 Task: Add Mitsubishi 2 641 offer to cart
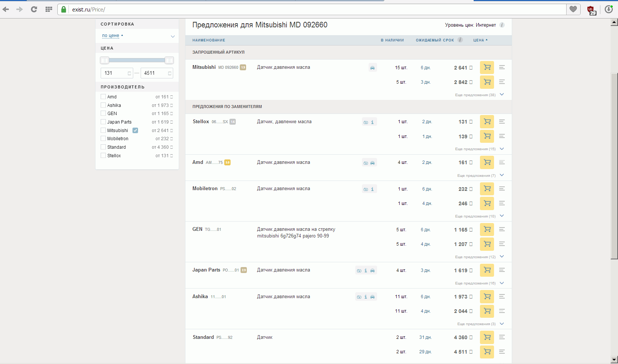(487, 68)
